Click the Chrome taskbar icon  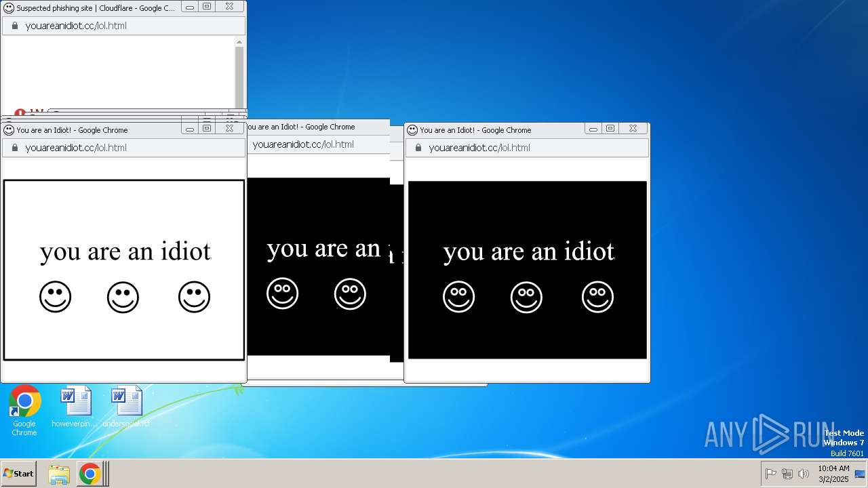(90, 474)
